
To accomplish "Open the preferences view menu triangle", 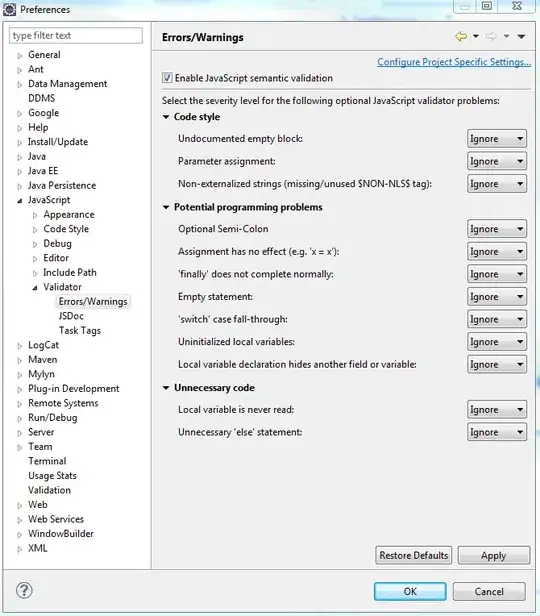I will pos(521,37).
